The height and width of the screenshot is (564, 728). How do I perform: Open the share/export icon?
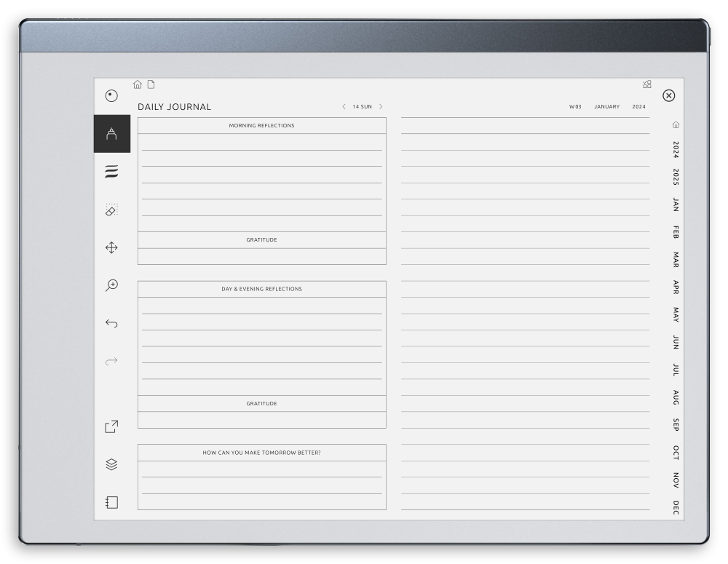(x=111, y=426)
